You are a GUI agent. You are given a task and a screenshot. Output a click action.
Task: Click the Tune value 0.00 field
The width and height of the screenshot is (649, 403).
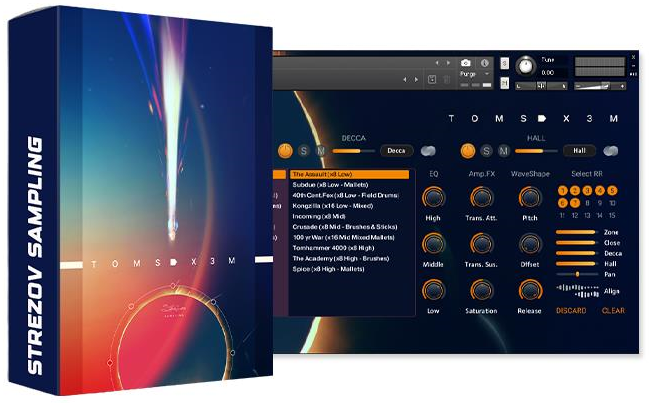click(x=548, y=72)
